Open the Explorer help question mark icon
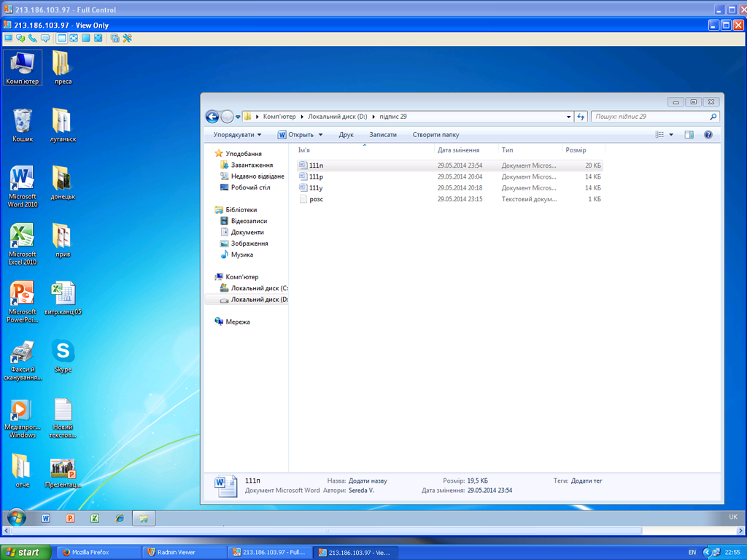 tap(708, 135)
